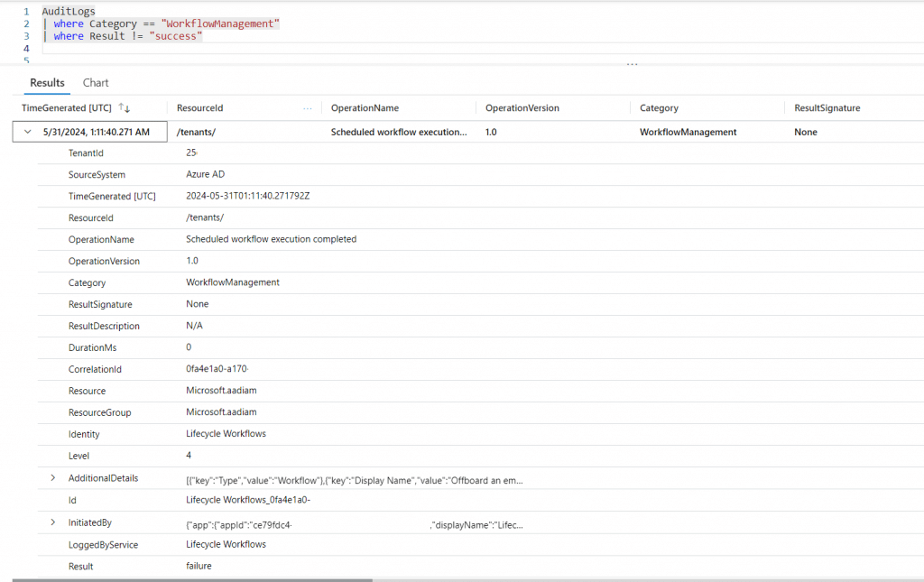Click the horizontal scrollbar at bottom
Viewport: 924px width, 582px height.
192,580
